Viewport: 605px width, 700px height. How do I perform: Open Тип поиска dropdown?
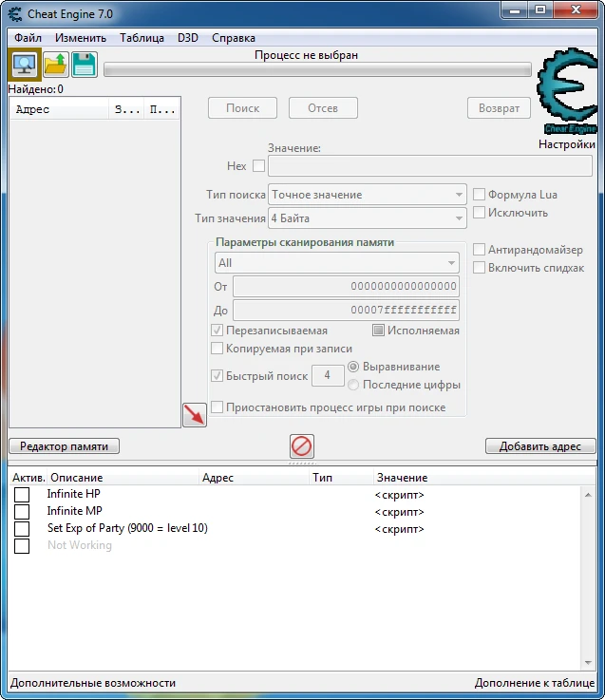point(367,195)
